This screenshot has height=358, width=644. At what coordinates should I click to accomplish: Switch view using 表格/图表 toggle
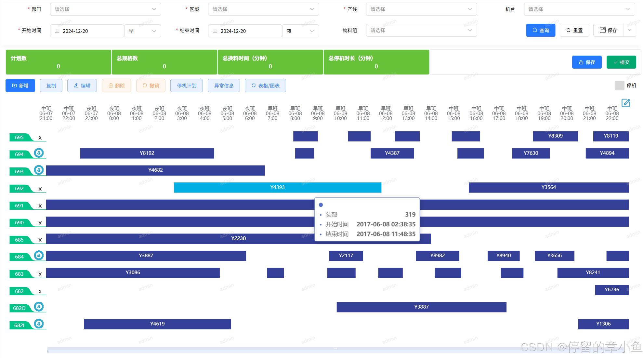[265, 86]
